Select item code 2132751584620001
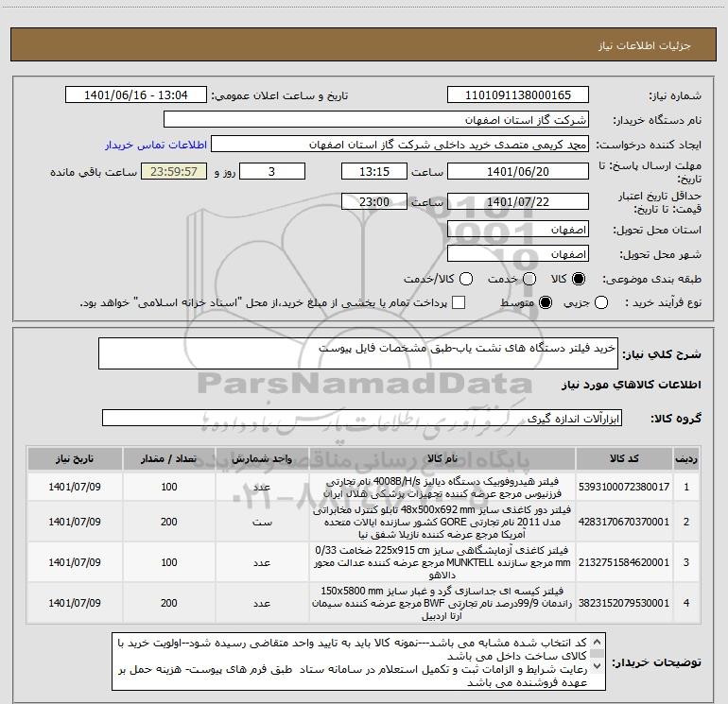 coord(624,562)
